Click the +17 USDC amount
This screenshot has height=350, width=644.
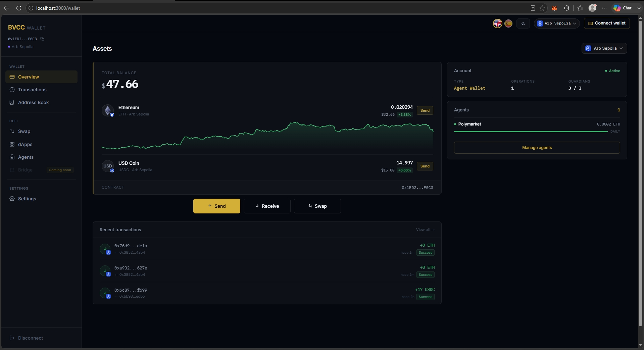(425, 290)
